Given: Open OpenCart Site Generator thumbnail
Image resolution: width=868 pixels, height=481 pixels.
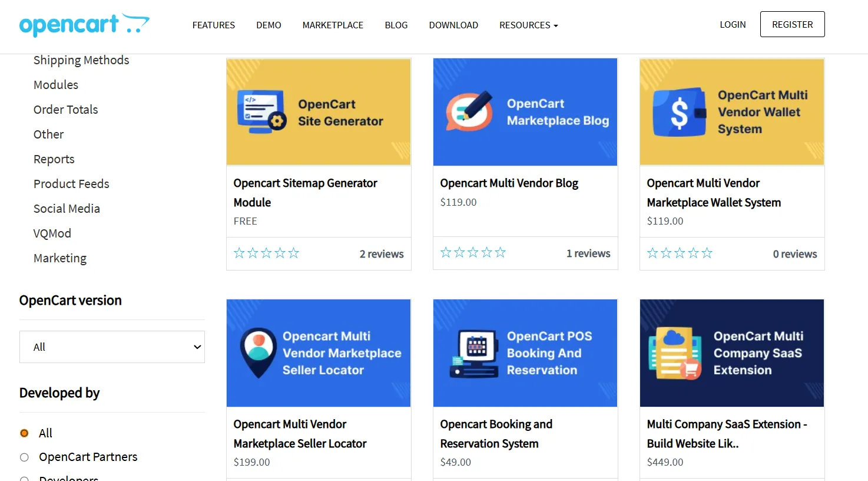Looking at the screenshot, I should pos(319,112).
